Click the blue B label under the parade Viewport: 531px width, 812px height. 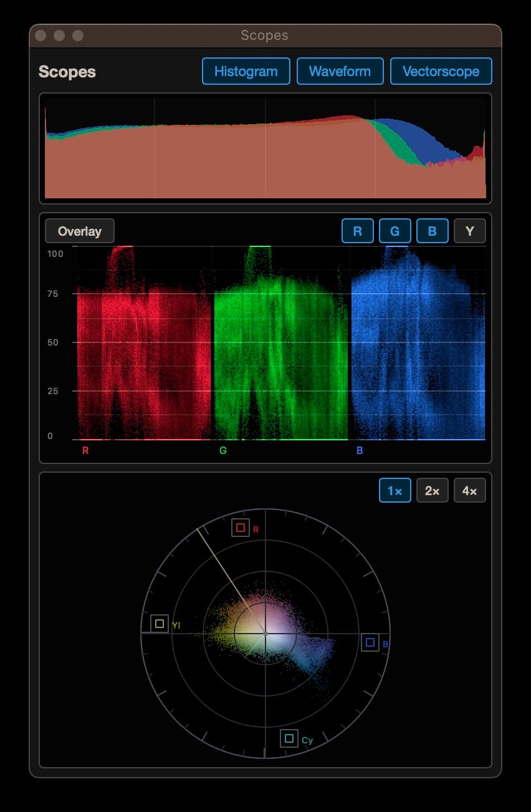pyautogui.click(x=360, y=450)
